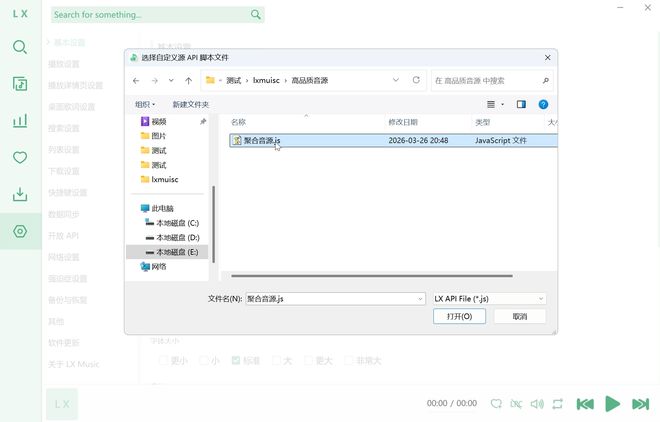Select the lxmuisc folder in navigation tree
The height and width of the screenshot is (422, 660).
point(164,179)
